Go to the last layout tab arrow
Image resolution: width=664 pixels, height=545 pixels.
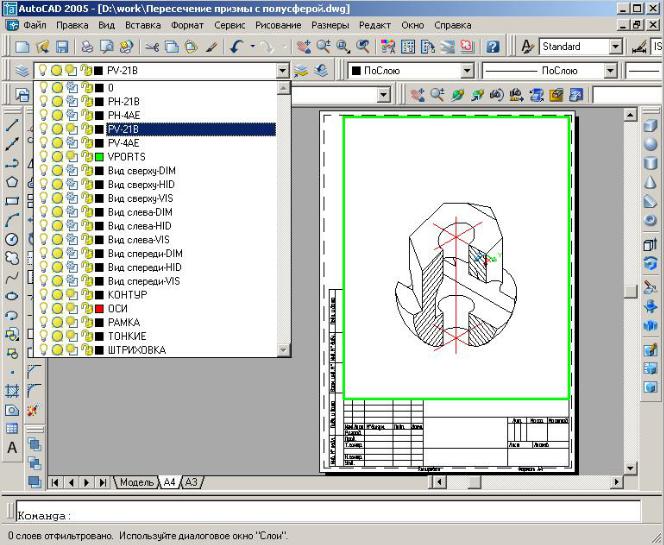click(102, 482)
